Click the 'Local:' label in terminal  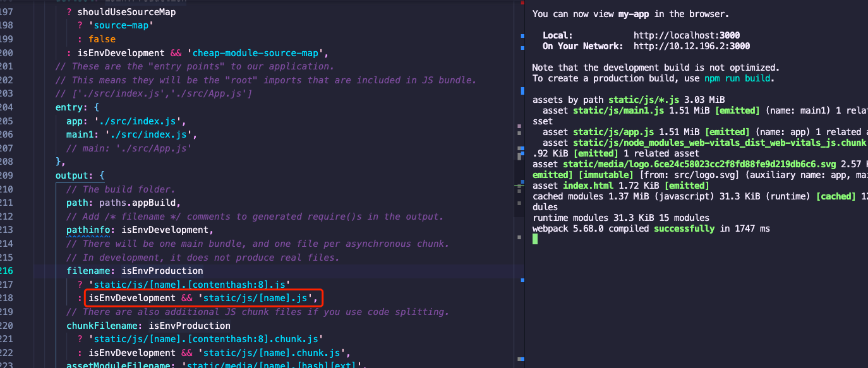558,35
